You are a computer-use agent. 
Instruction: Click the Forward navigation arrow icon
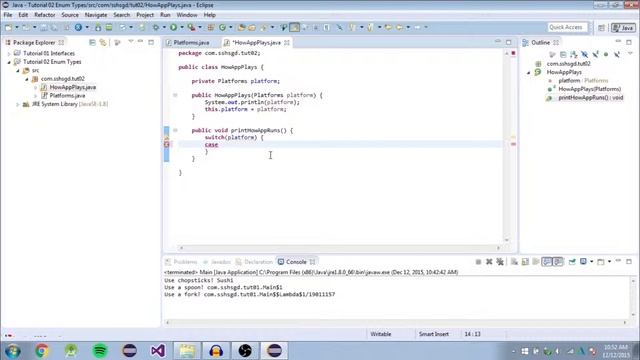point(417,27)
